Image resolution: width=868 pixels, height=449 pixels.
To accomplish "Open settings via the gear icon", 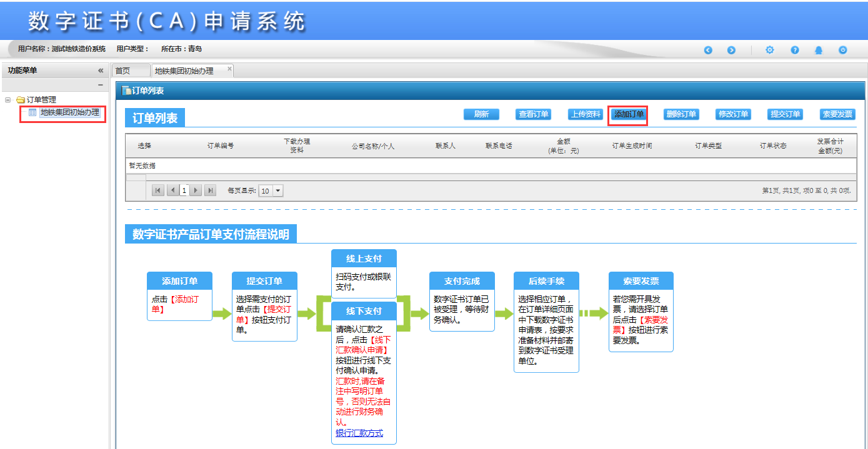I will (770, 51).
